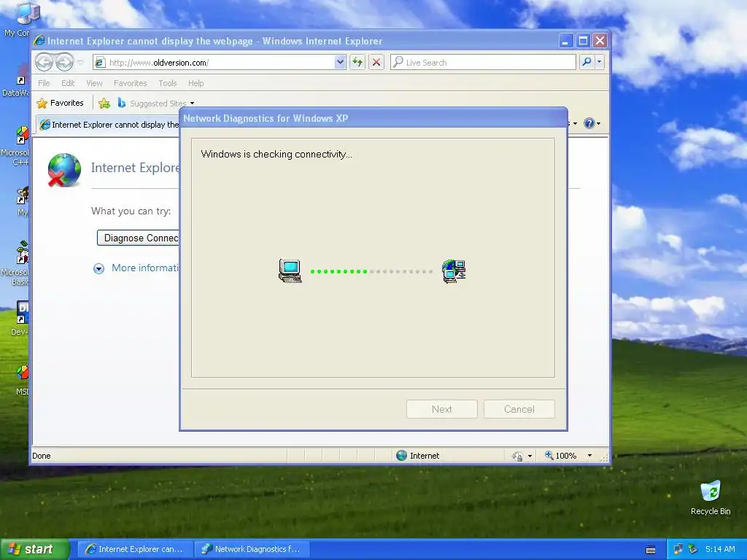Click the connectivity progress dots indicator
This screenshot has height=560, width=747.
371,271
